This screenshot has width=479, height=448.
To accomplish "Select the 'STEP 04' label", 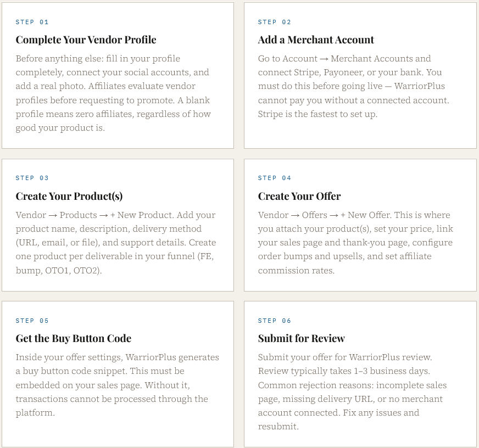I will 275,178.
